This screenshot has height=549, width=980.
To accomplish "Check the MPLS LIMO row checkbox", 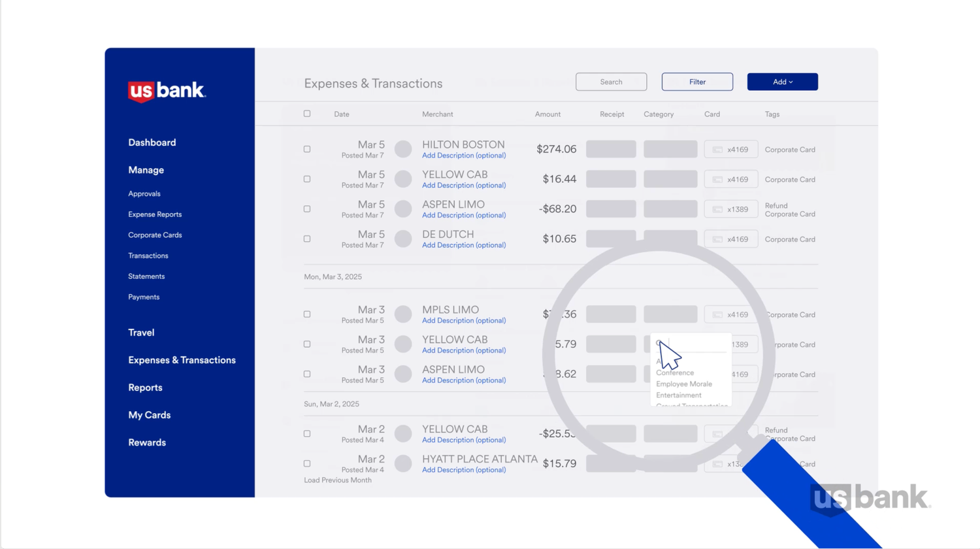I will (307, 314).
